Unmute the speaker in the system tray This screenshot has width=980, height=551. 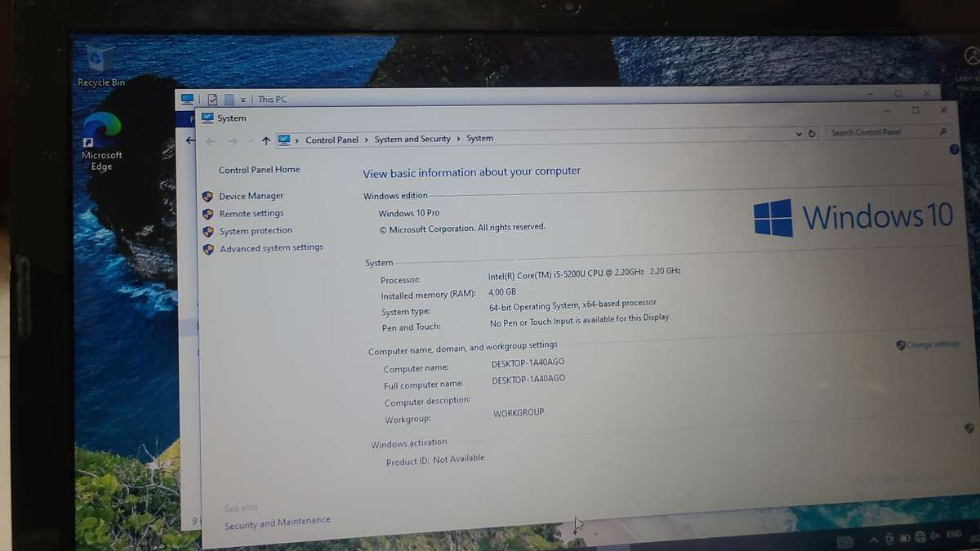[x=935, y=538]
